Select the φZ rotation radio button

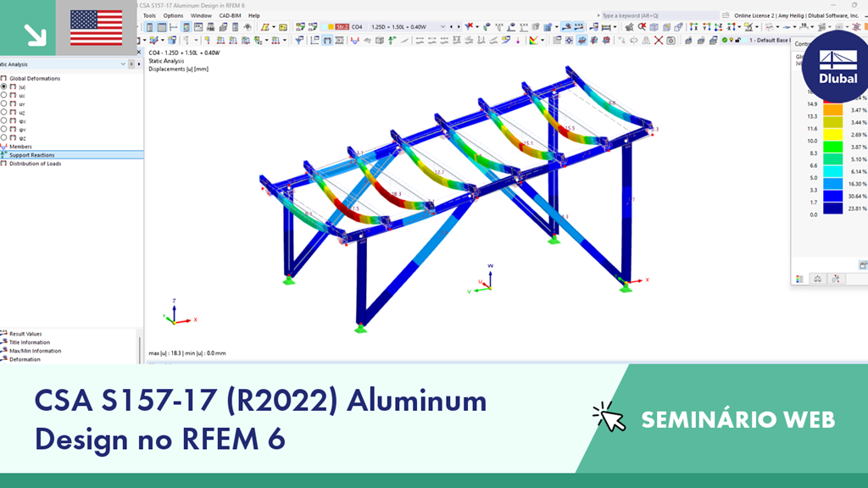4,138
